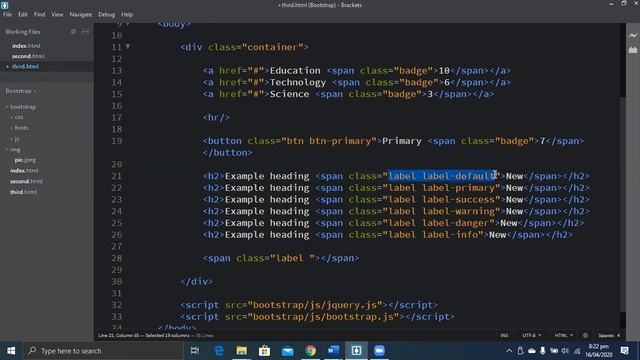
Task: Open the View menu
Action: pyautogui.click(x=57, y=14)
